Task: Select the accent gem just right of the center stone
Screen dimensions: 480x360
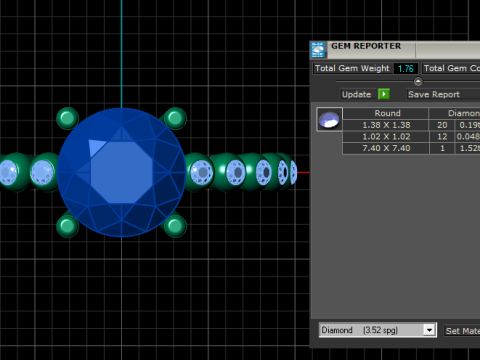Action: pos(202,172)
